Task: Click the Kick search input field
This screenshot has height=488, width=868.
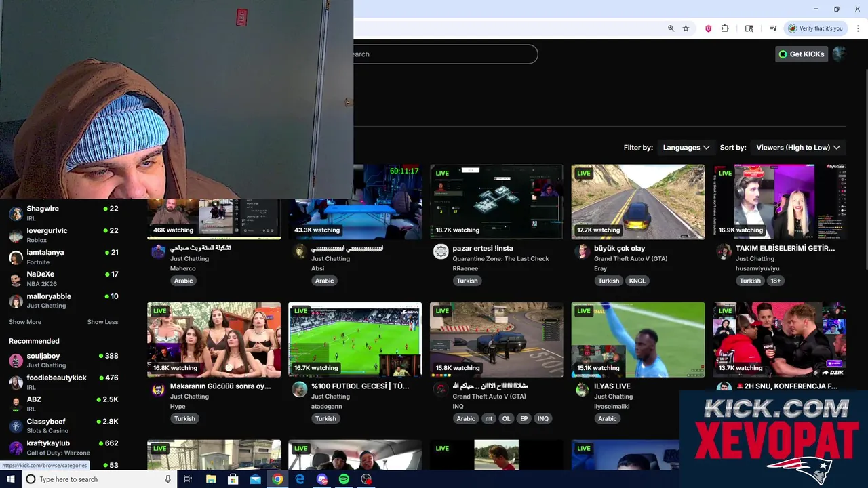Action: (445, 54)
